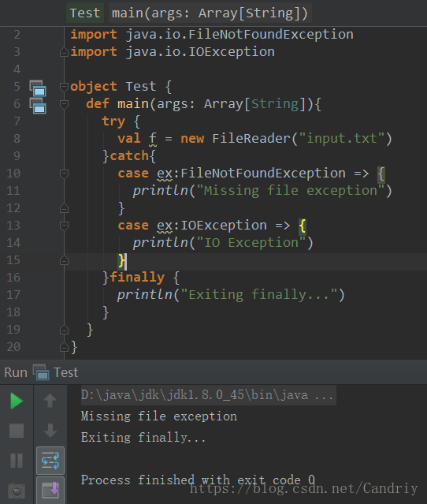Click the gray Stop button
This screenshot has height=504, width=427.
17,431
